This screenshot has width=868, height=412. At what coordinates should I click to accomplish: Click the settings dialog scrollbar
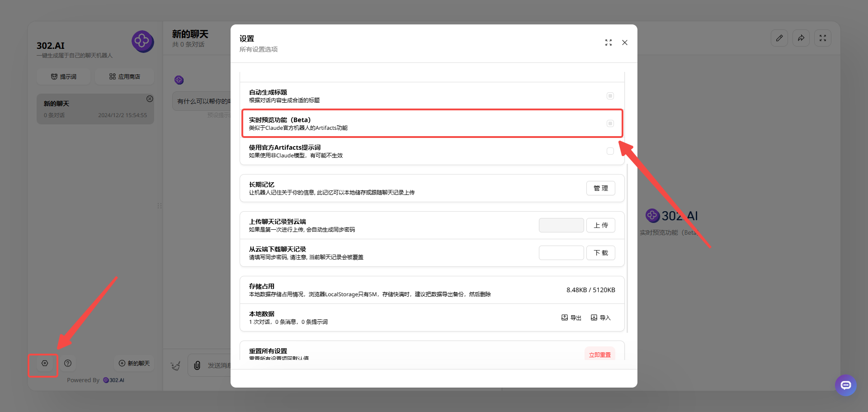(627, 248)
